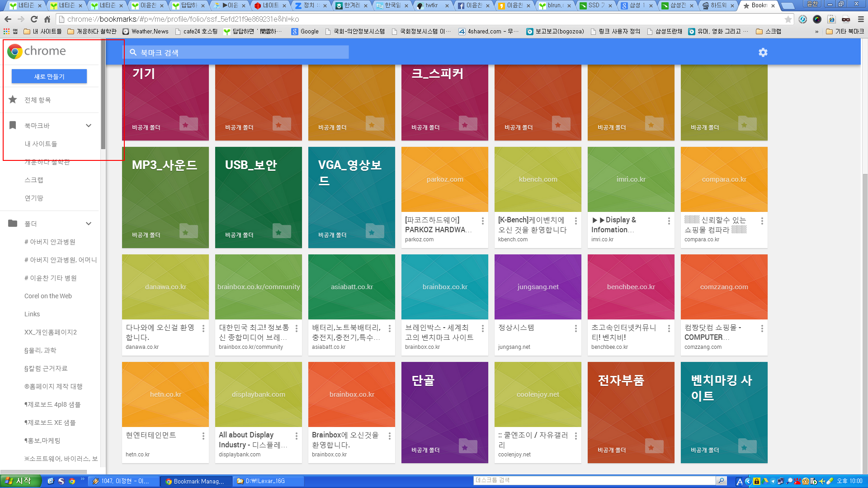Click the browser back arrow
The width and height of the screenshot is (868, 488).
point(8,19)
